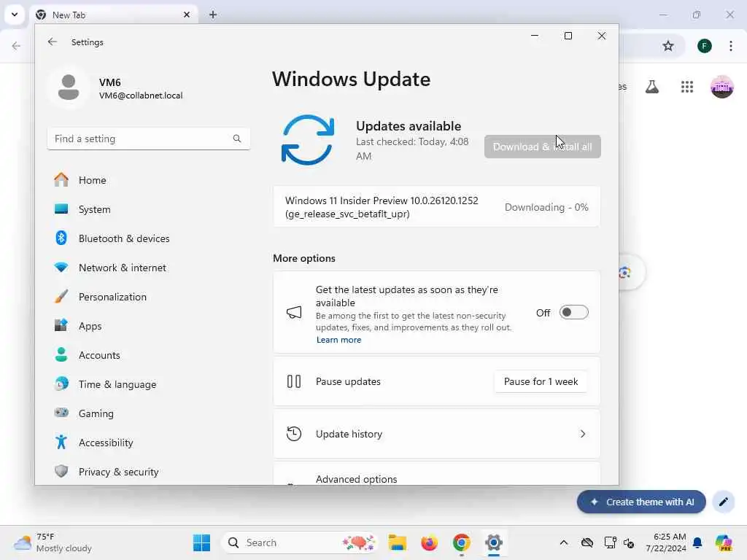Click the search magnifier in Find a setting
747x560 pixels.
coord(237,139)
